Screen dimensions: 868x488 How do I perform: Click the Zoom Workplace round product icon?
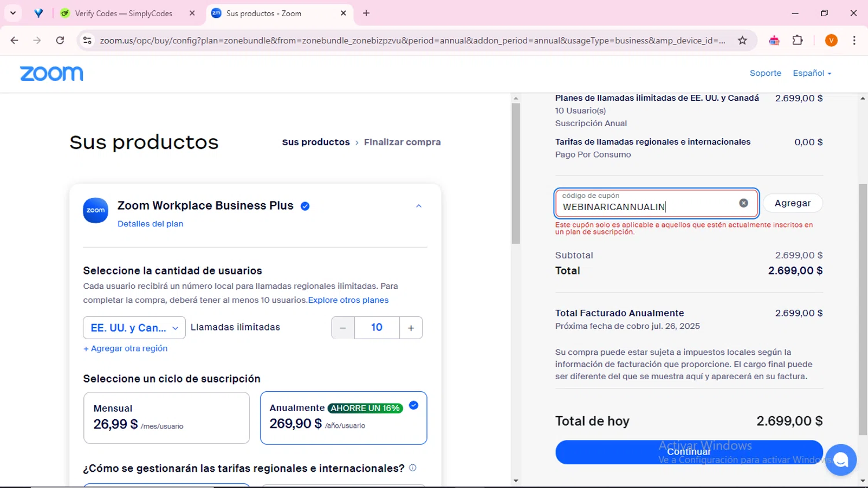point(95,210)
